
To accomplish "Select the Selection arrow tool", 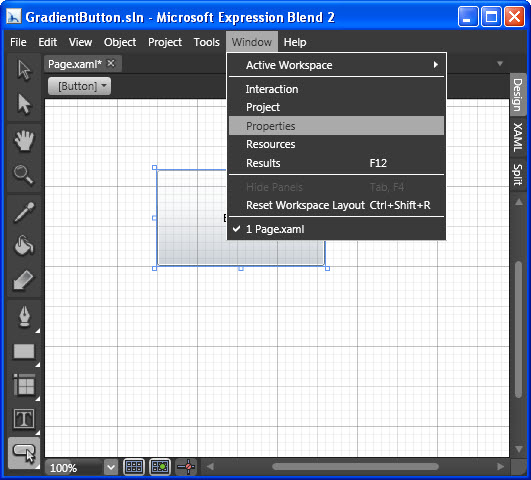I will [24, 70].
